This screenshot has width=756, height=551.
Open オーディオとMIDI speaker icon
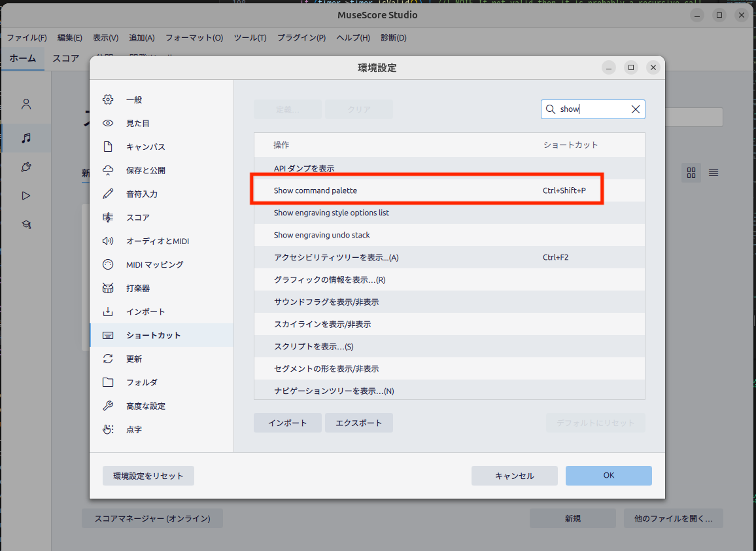(108, 241)
